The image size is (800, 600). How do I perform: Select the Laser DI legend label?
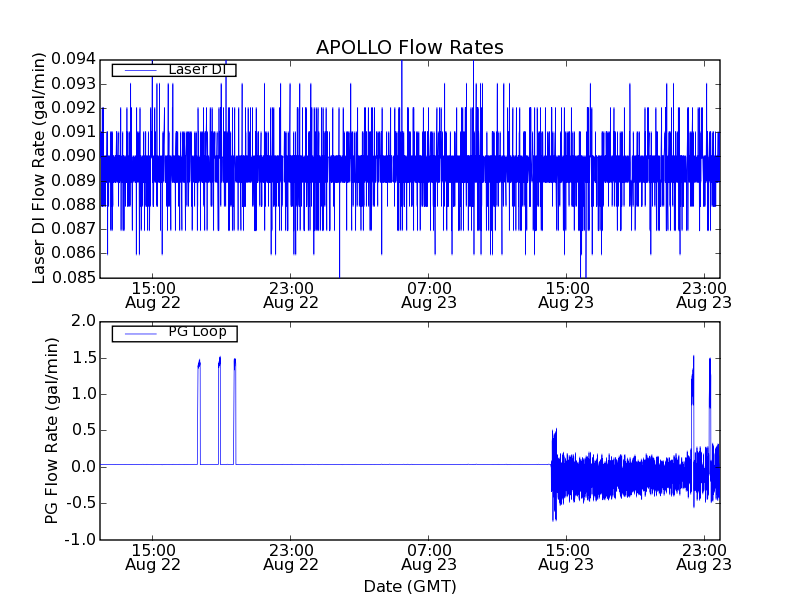coord(197,69)
